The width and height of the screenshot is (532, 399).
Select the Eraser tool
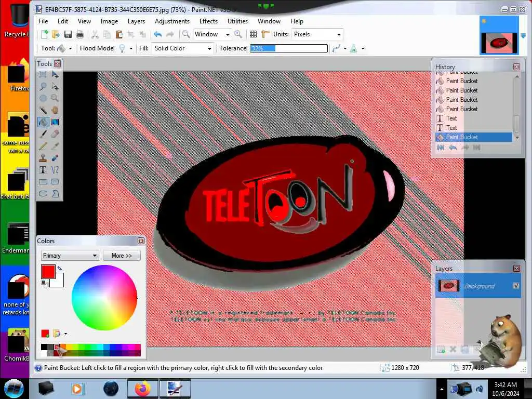click(55, 134)
